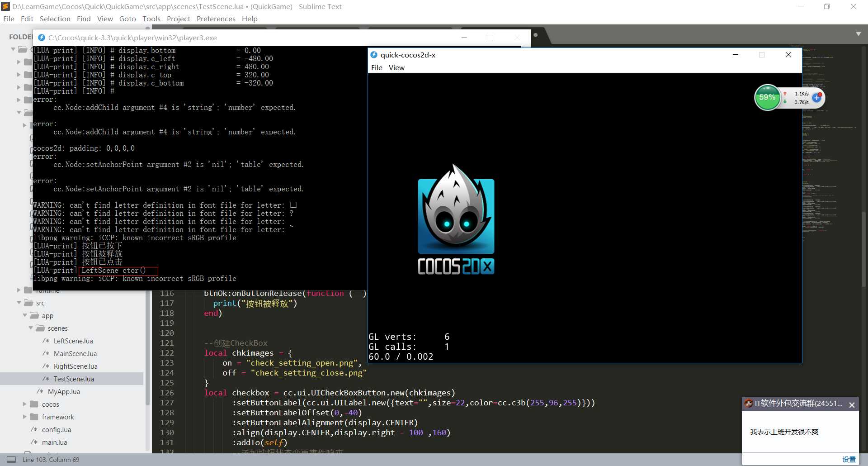Click the cocos folder icon
This screenshot has width=868, height=466.
pos(34,404)
